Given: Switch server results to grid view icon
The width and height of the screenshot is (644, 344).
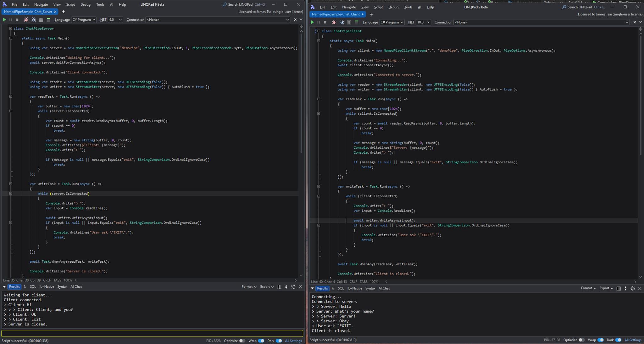Looking at the screenshot, I should tap(41, 19).
